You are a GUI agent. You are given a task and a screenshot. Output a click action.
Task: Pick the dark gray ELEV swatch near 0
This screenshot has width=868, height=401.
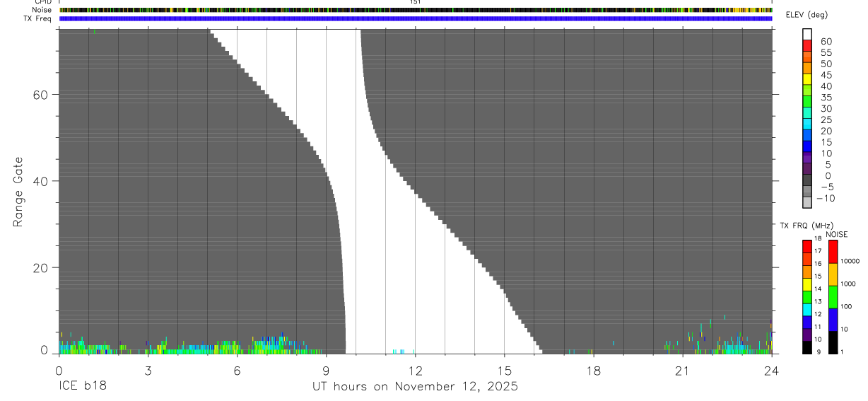click(807, 180)
